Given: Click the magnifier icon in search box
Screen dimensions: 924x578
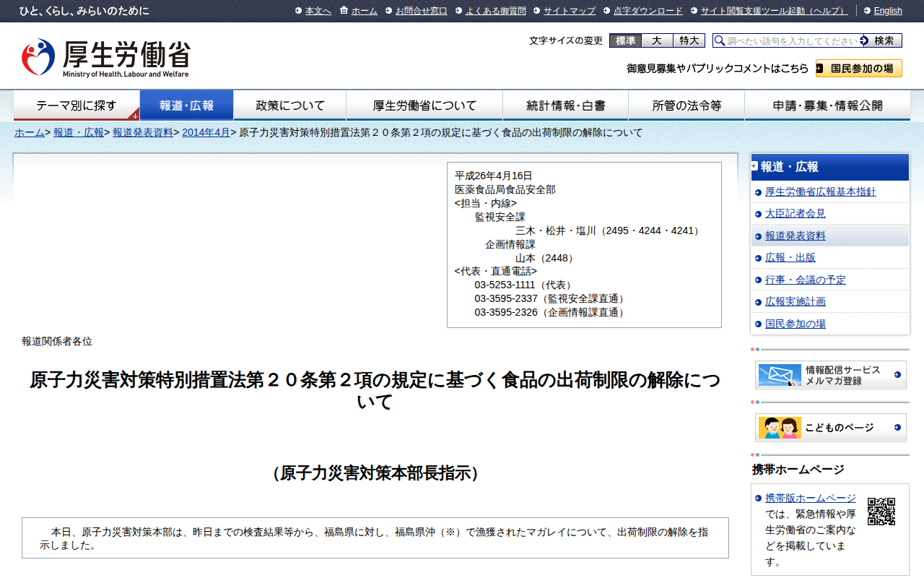Looking at the screenshot, I should pyautogui.click(x=719, y=41).
